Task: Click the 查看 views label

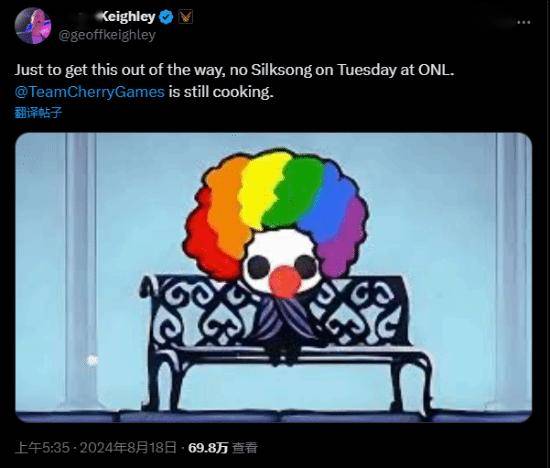Action: click(x=245, y=448)
